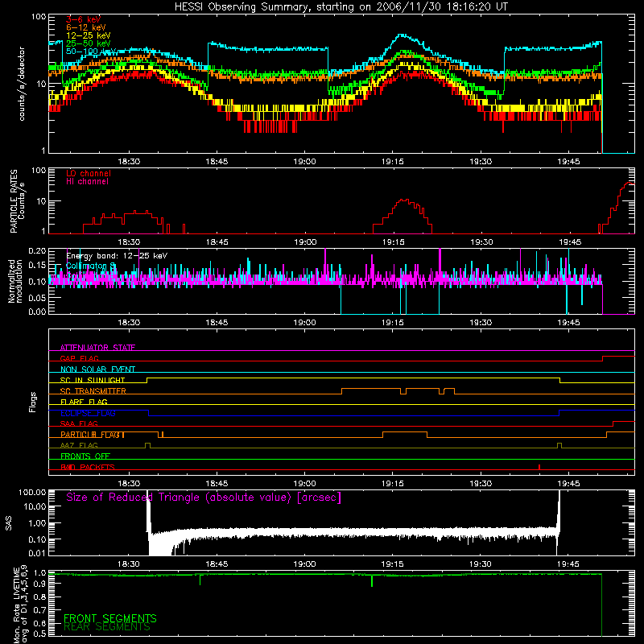Click '19:30' tick under the Flags panel
This screenshot has width=644, height=644.
(x=481, y=484)
